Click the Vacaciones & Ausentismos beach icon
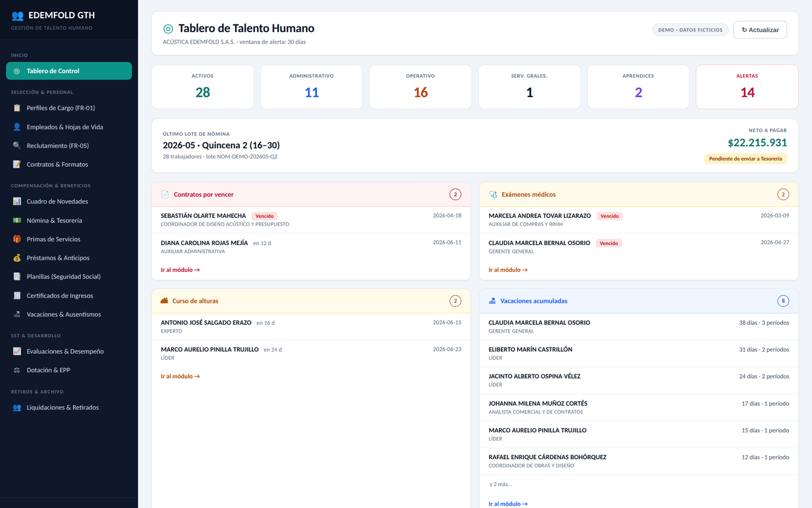Screen dimensions: 812x508 tap(17, 314)
